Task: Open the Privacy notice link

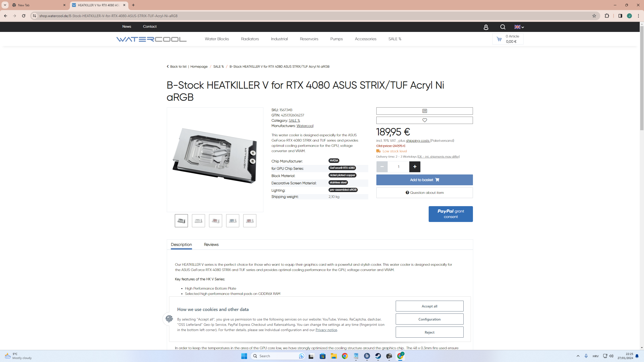Action: [326, 330]
